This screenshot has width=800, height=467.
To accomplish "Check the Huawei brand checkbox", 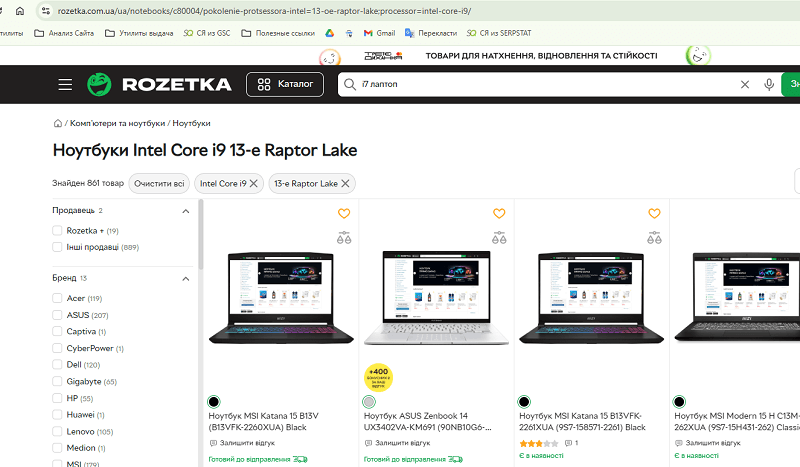I will tap(57, 414).
